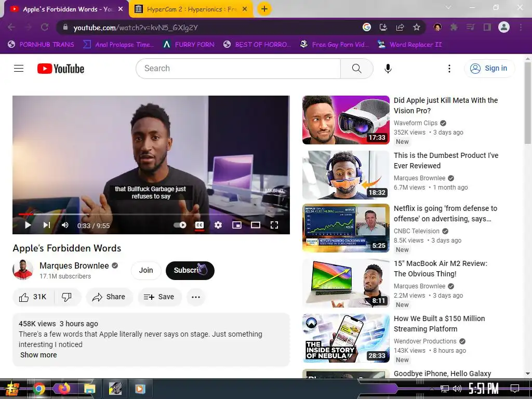Expand description with Show more
This screenshot has height=399, width=532.
click(x=38, y=355)
